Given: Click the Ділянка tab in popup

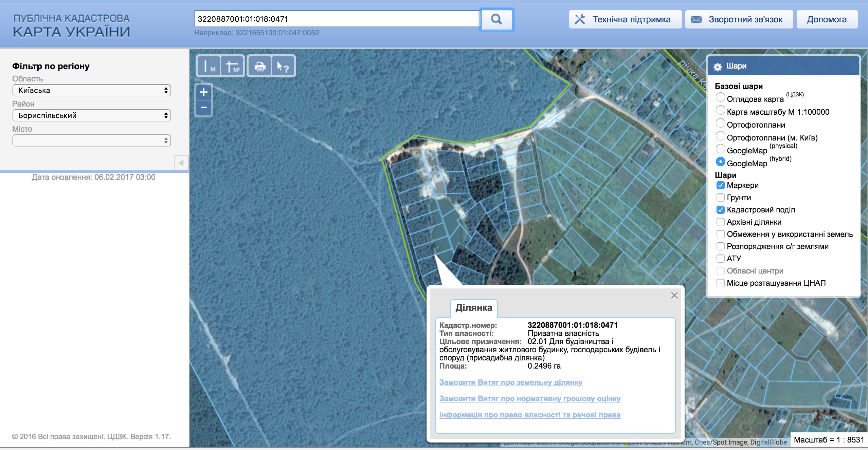Looking at the screenshot, I should (474, 308).
